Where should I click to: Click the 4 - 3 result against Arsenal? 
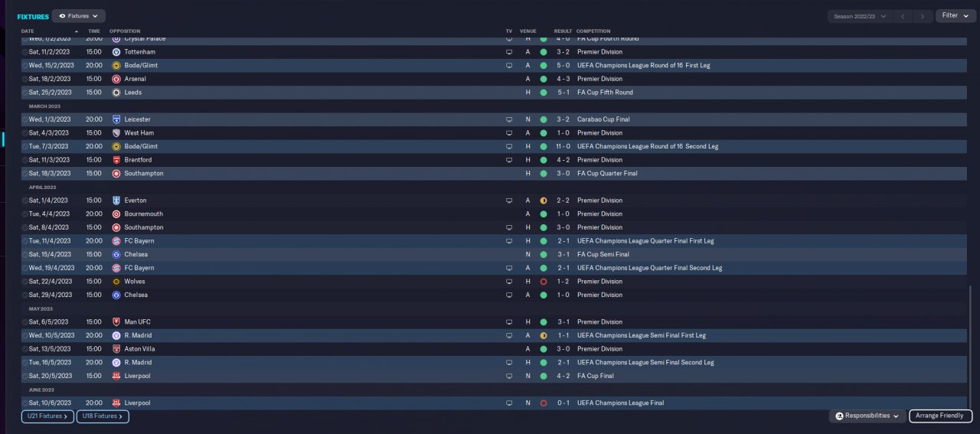[563, 79]
